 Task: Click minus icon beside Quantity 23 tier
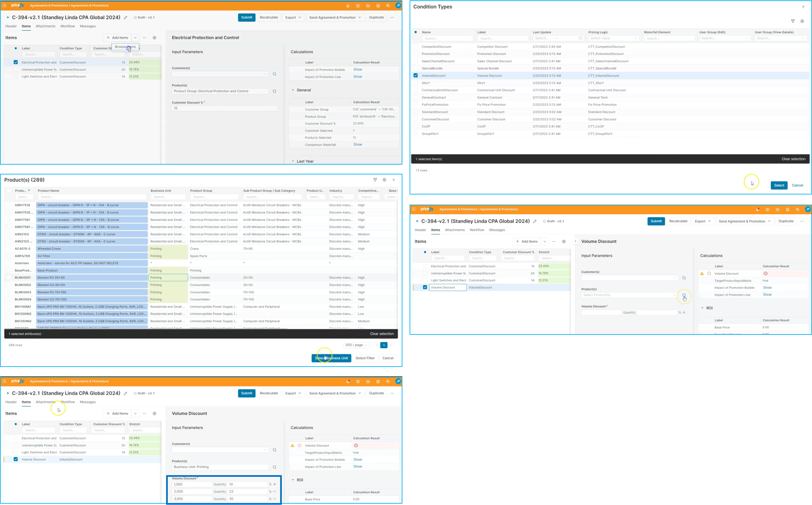pyautogui.click(x=275, y=492)
